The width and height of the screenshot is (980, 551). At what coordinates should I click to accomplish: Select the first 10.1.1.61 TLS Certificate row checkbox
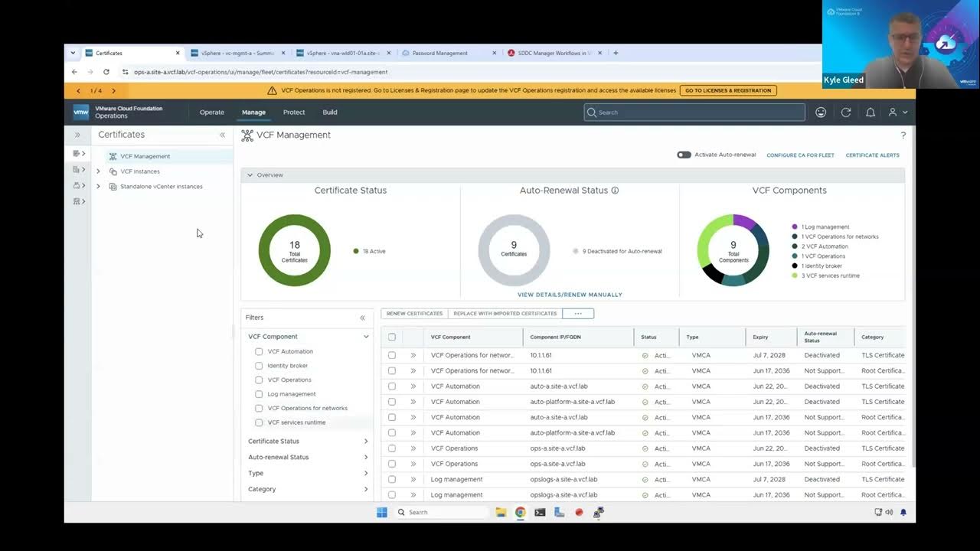(392, 355)
